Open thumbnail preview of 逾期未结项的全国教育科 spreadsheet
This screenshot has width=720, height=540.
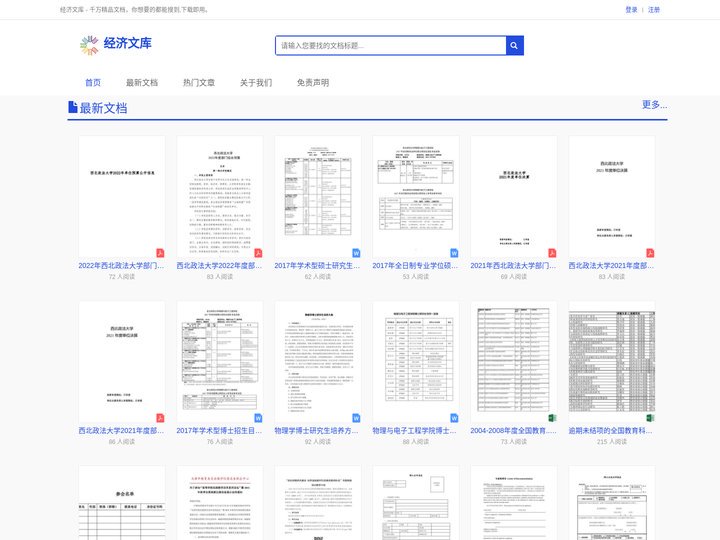coord(612,362)
